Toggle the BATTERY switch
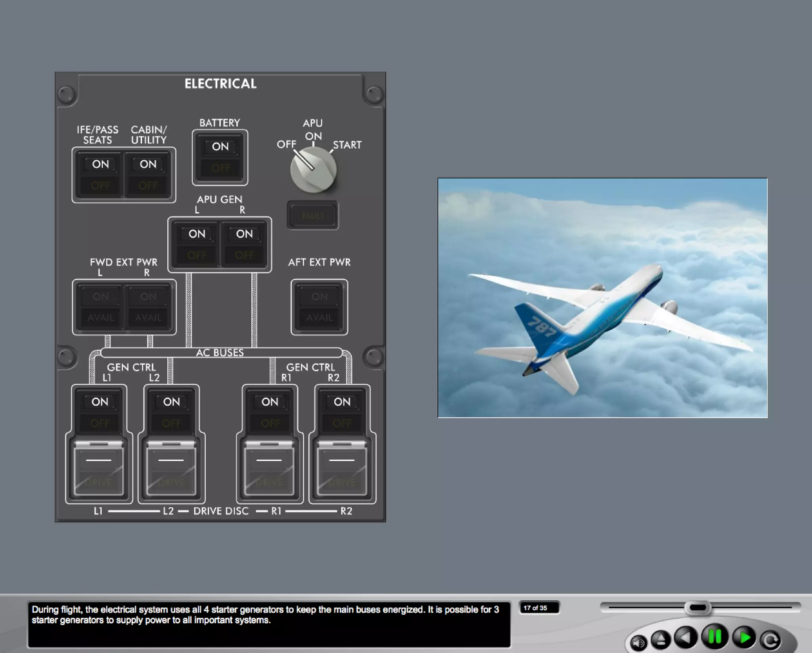Screen dimensions: 812x653 [x=220, y=157]
